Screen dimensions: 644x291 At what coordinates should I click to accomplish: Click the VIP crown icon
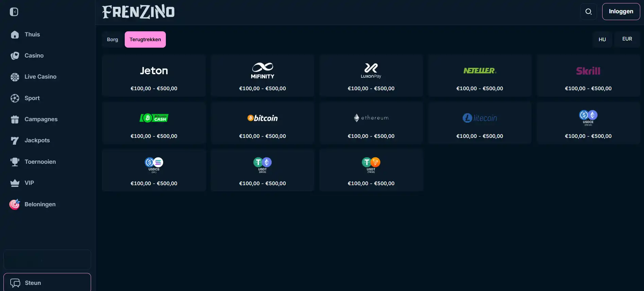pos(15,183)
